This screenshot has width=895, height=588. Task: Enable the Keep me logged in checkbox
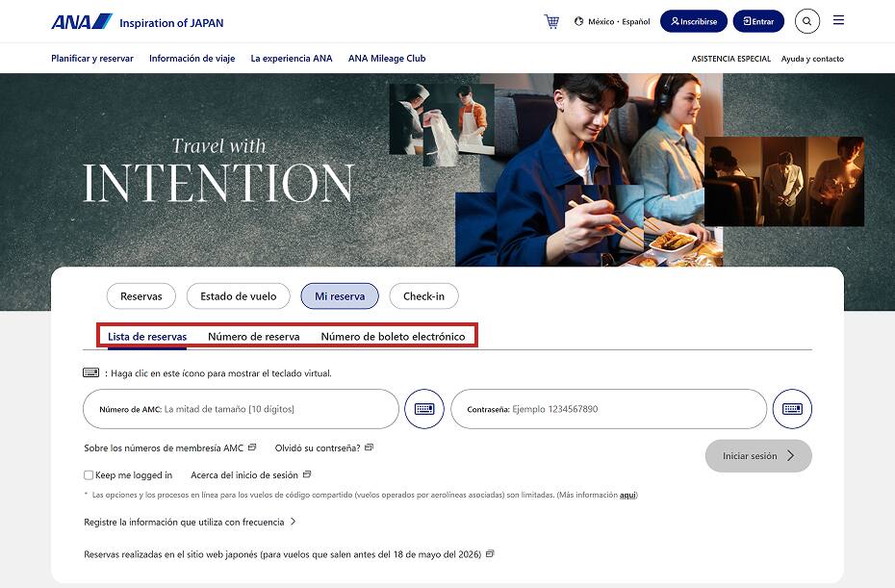click(89, 475)
